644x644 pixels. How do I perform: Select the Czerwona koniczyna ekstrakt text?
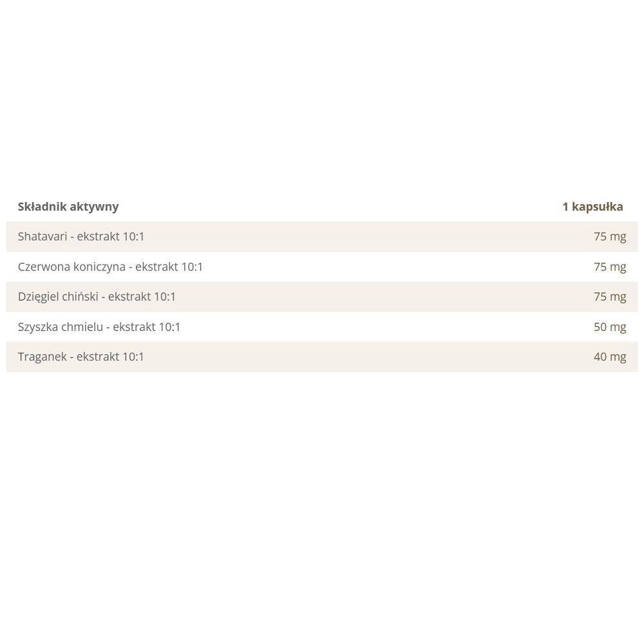pos(110,267)
